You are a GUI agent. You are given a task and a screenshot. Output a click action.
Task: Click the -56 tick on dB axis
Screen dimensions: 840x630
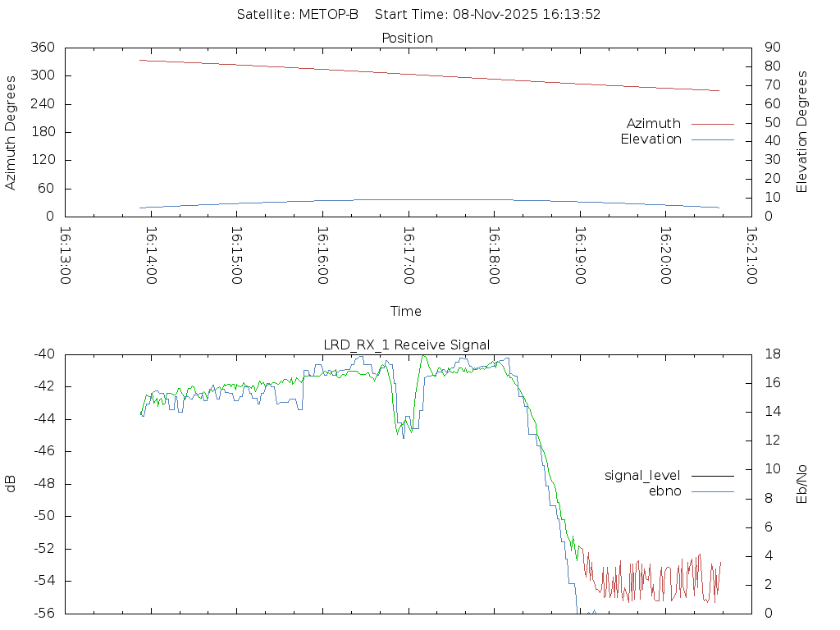pyautogui.click(x=44, y=613)
